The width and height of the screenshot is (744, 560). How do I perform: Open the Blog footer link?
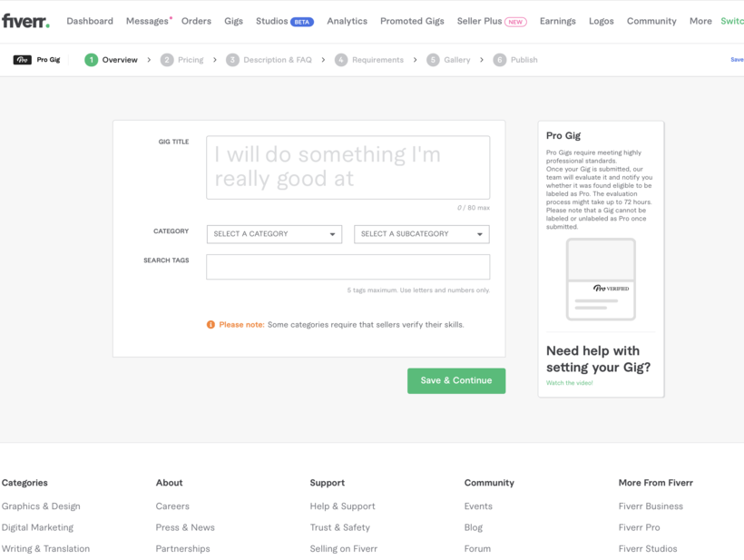pyautogui.click(x=473, y=527)
